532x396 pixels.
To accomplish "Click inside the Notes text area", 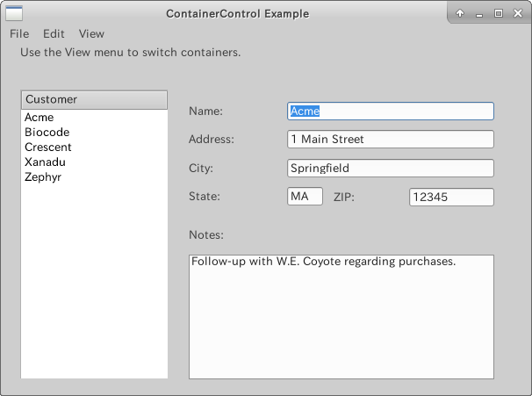I will tap(341, 317).
